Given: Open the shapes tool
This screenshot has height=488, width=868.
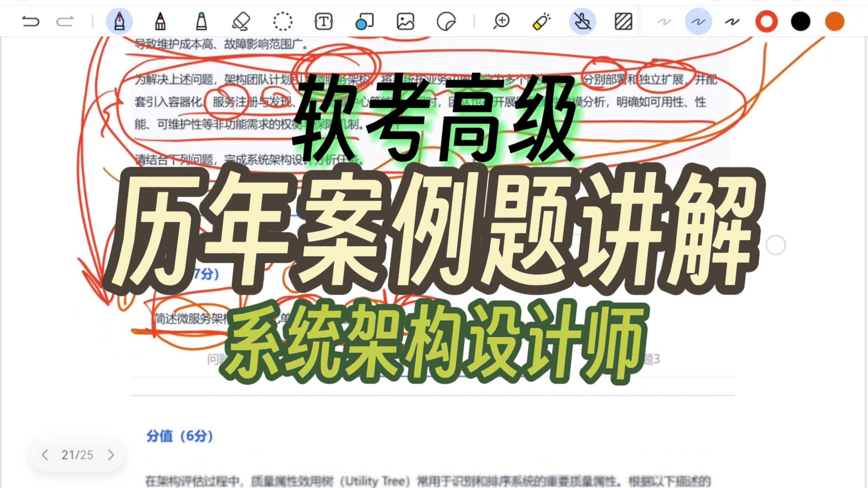Looking at the screenshot, I should (x=364, y=21).
